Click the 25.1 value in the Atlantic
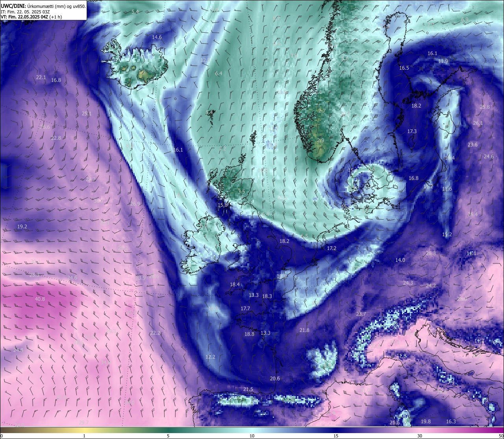 click(x=87, y=113)
